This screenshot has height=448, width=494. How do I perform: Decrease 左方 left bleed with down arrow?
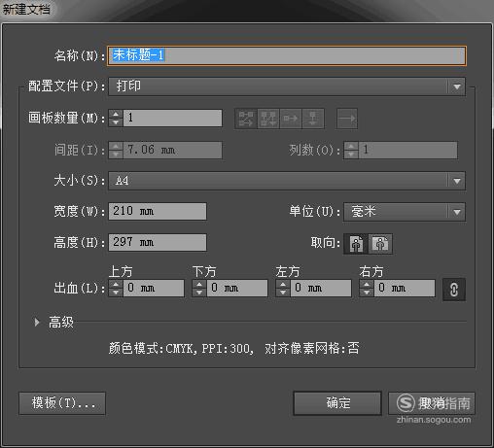pyautogui.click(x=283, y=293)
